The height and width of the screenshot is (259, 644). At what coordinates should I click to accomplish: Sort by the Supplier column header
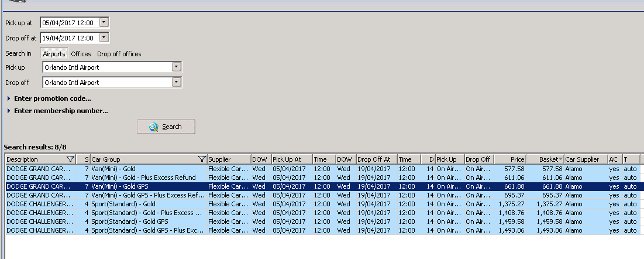pos(229,159)
